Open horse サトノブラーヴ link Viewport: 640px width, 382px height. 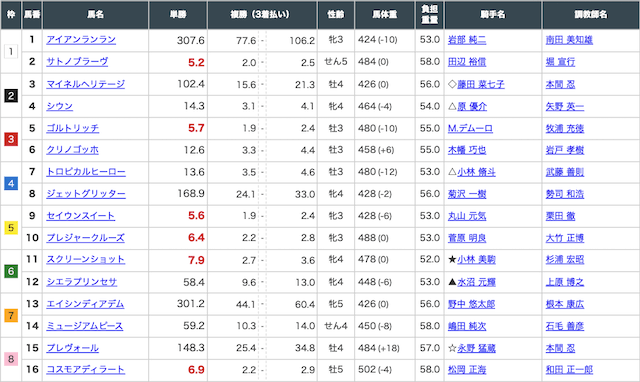[77, 62]
